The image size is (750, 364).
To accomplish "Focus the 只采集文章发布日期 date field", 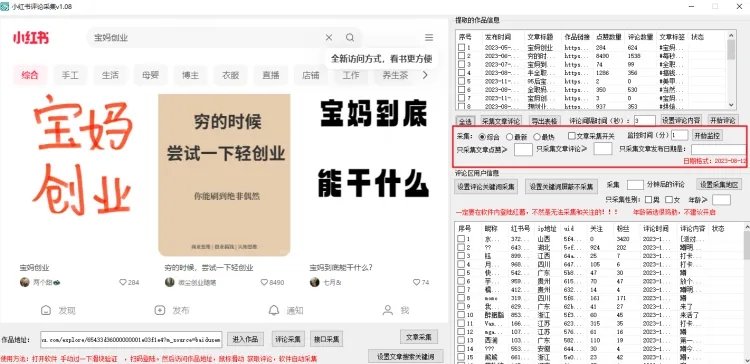I will tap(718, 149).
